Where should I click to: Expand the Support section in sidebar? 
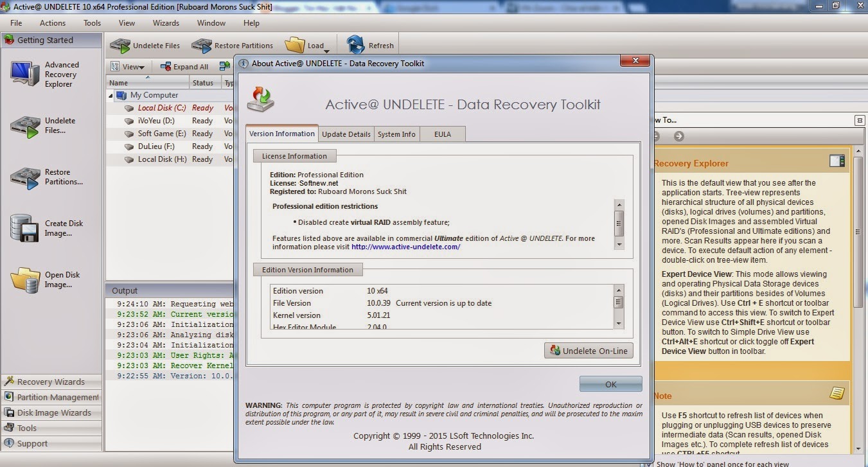(51, 443)
